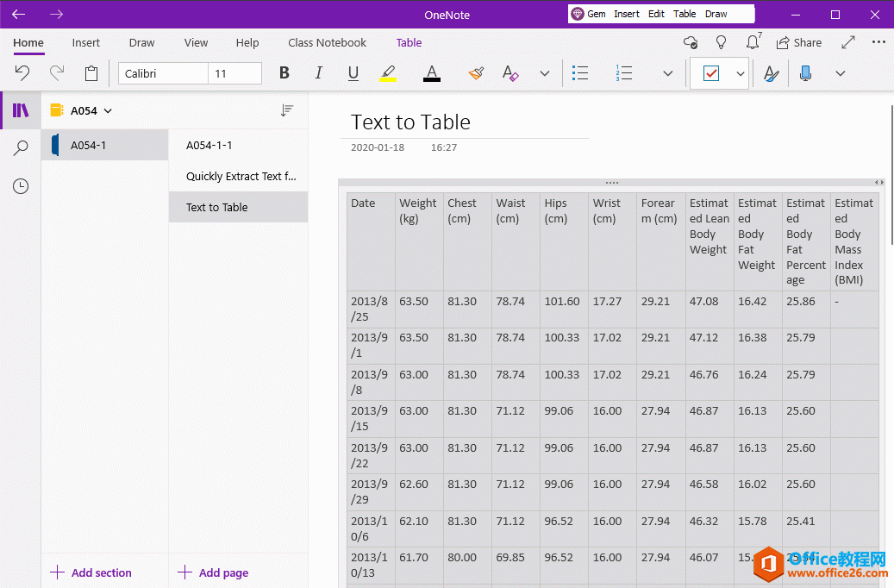
Task: Switch to the Insert tab
Action: click(x=85, y=42)
